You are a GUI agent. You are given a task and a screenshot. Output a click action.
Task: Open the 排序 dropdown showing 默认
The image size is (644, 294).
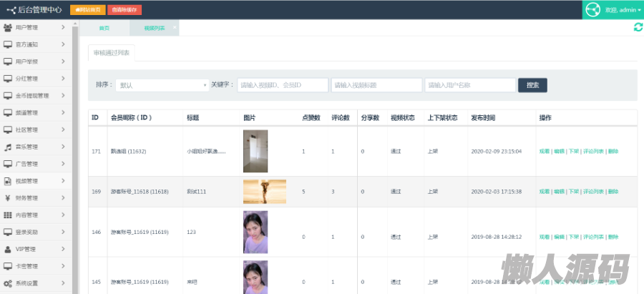[x=162, y=85]
